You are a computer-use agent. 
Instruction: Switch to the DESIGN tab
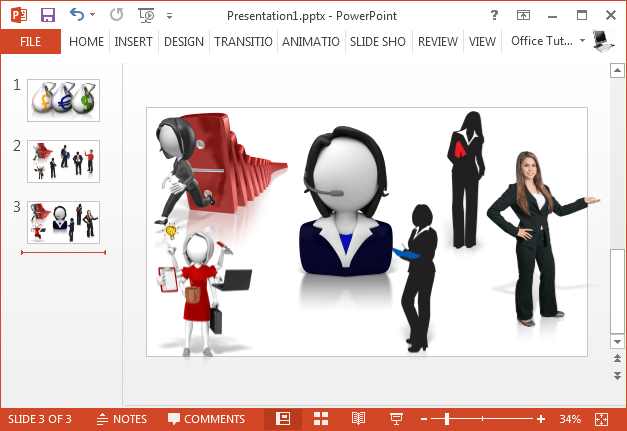pyautogui.click(x=184, y=42)
